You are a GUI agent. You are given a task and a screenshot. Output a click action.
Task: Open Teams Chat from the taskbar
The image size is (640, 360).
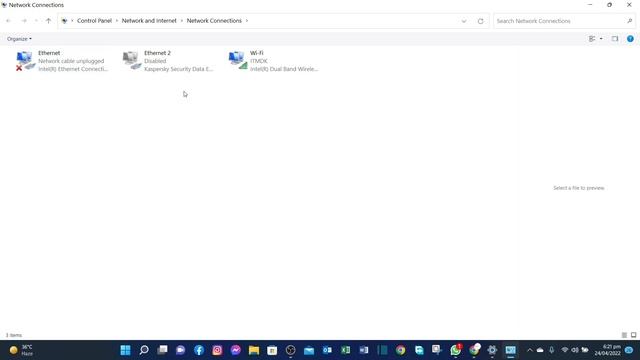point(180,350)
